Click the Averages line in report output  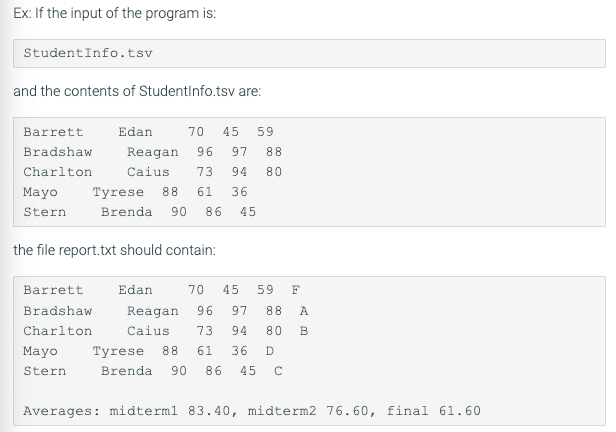252,411
